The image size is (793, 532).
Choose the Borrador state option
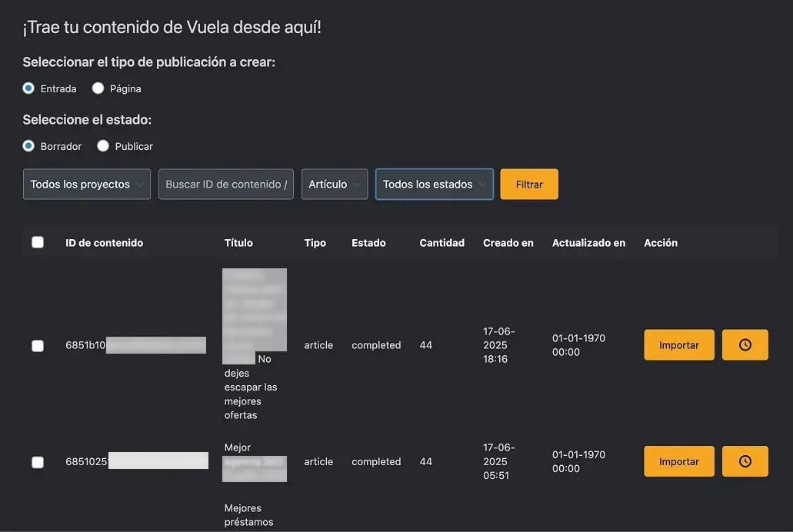(x=28, y=145)
